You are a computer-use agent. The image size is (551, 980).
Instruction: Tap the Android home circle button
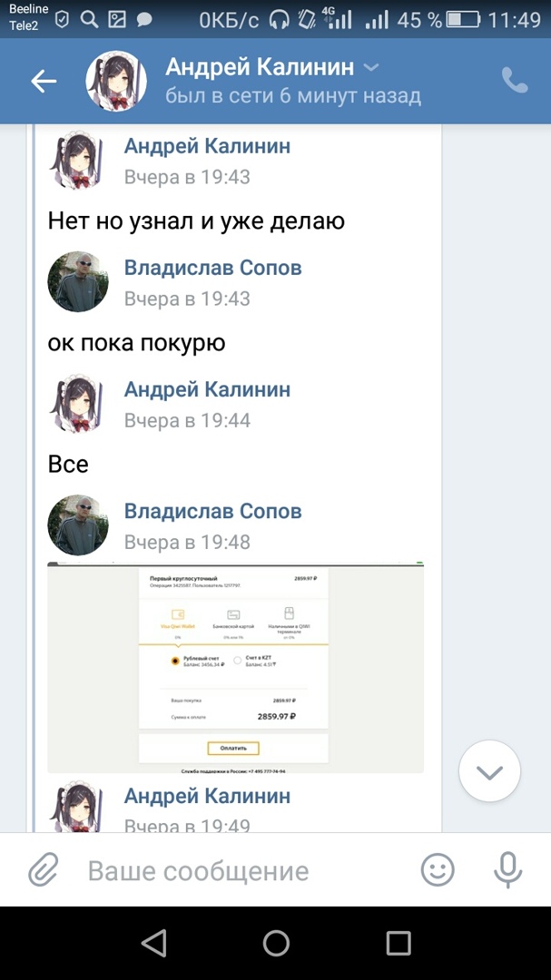[276, 943]
